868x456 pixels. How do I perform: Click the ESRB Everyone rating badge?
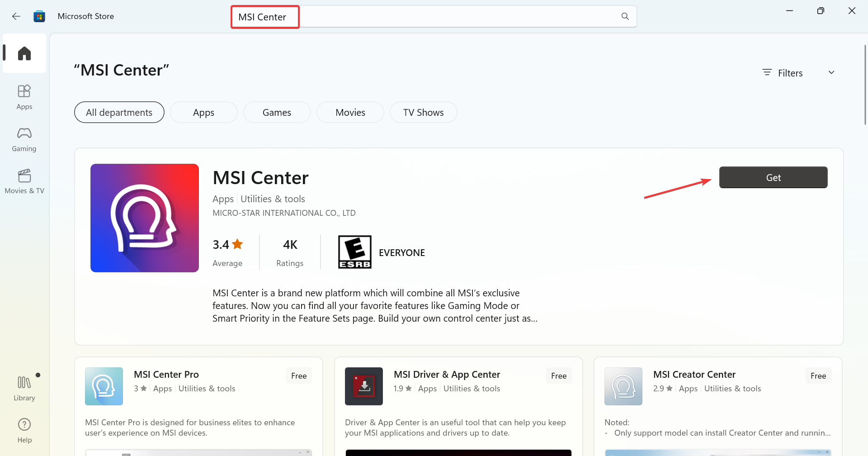click(355, 252)
